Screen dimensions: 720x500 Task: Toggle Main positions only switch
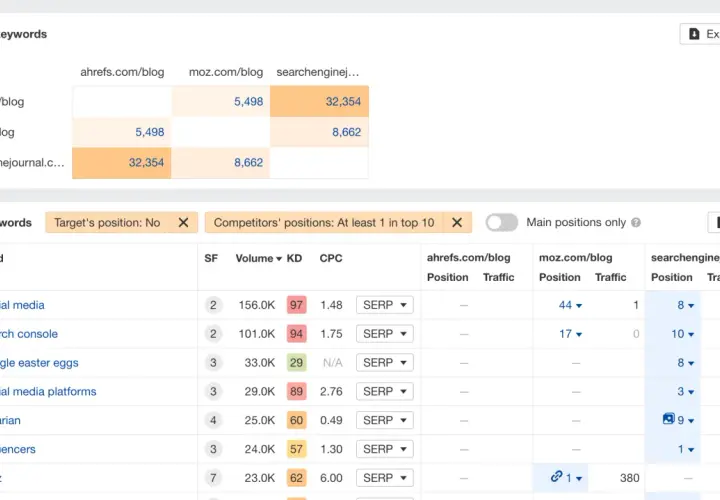coord(502,223)
